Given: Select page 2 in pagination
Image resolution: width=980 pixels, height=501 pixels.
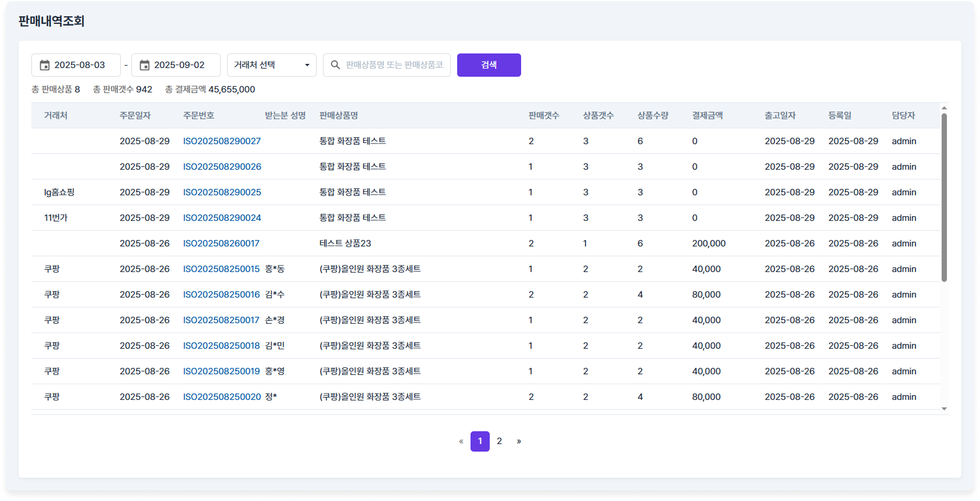Looking at the screenshot, I should (500, 441).
